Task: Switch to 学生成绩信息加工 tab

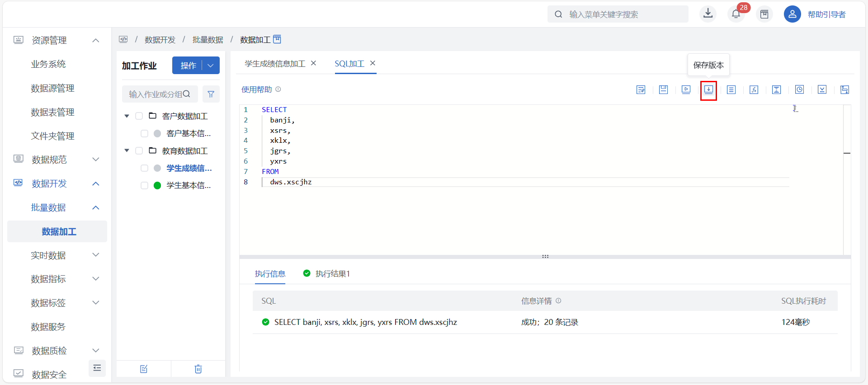Action: point(275,64)
